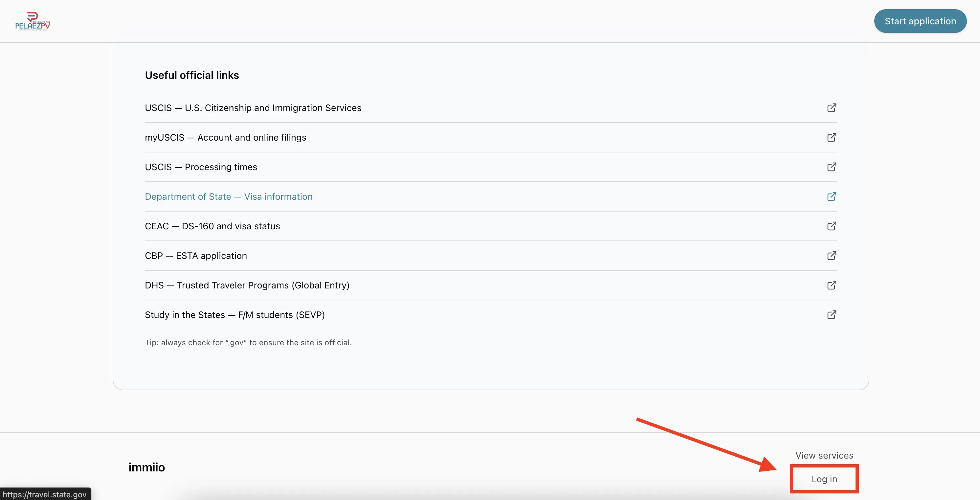Select the external link icon for Department of State
The height and width of the screenshot is (500, 980).
tap(832, 196)
